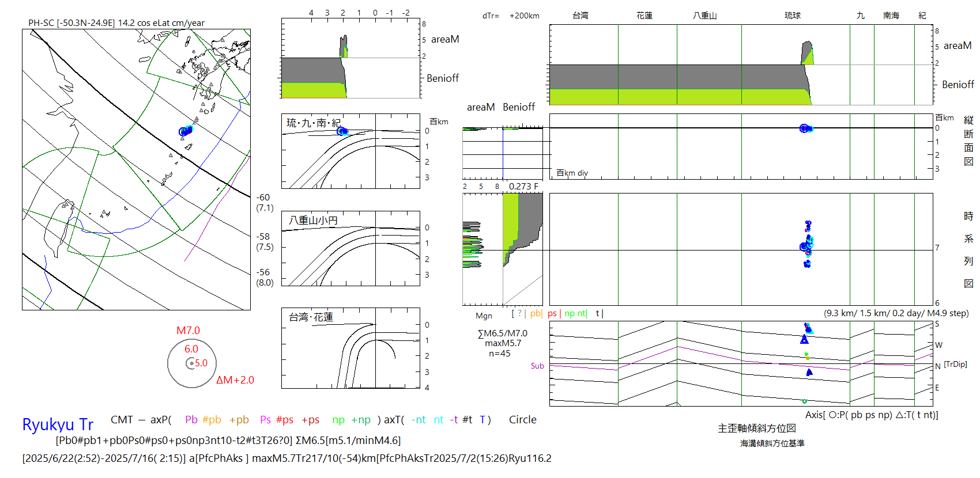The image size is (980, 478).
Task: Select the 八重山 region column header
Action: (704, 16)
